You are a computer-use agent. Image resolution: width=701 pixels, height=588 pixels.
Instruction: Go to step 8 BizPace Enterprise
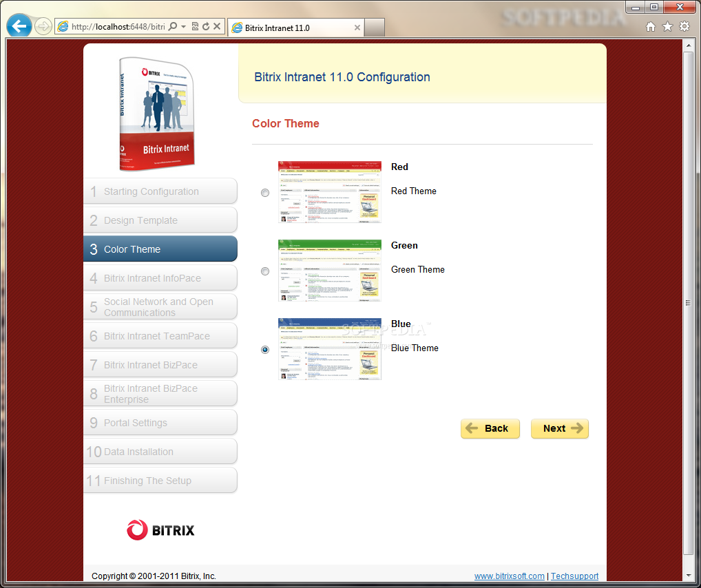160,394
